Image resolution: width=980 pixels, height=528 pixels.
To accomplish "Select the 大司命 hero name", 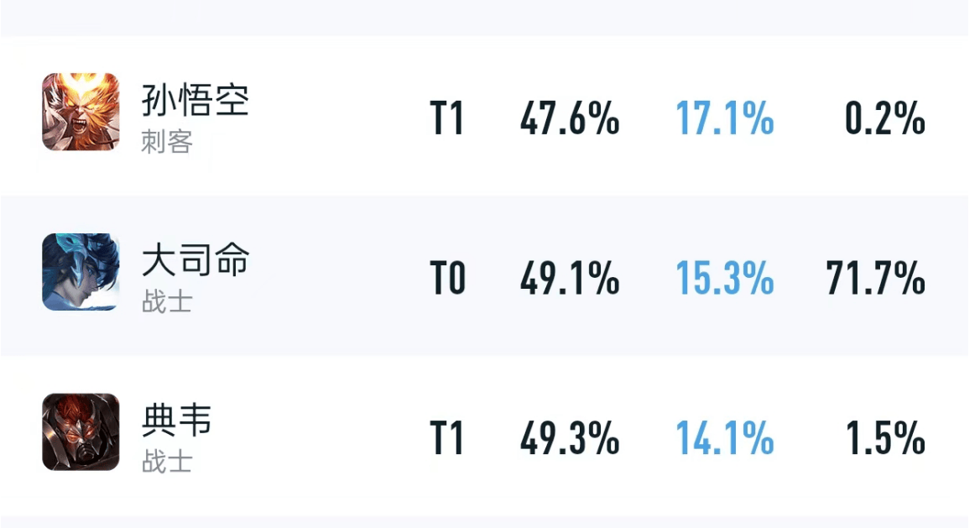I will point(195,259).
